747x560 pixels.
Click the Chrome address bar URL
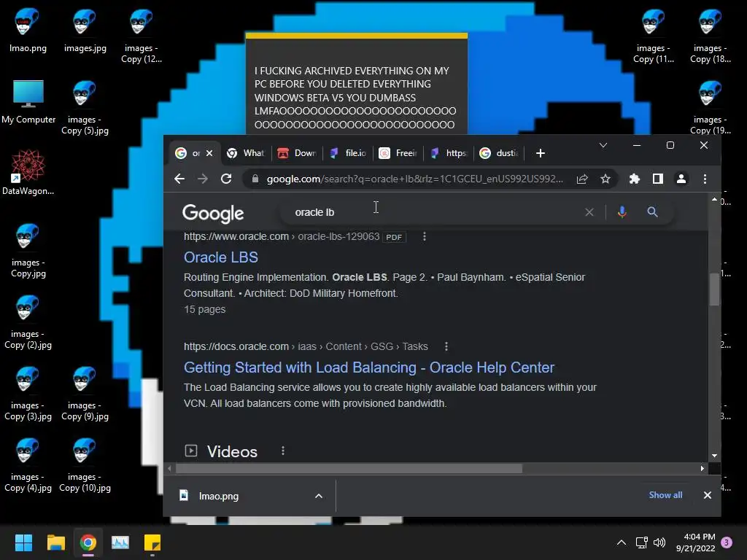pyautogui.click(x=414, y=179)
